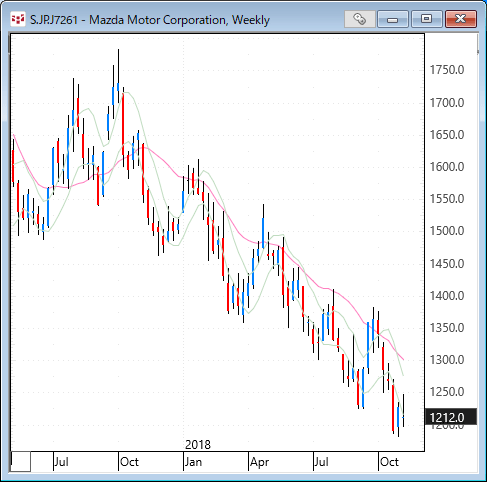The width and height of the screenshot is (487, 482).
Task: Click the 2018 year label
Action: 198,445
